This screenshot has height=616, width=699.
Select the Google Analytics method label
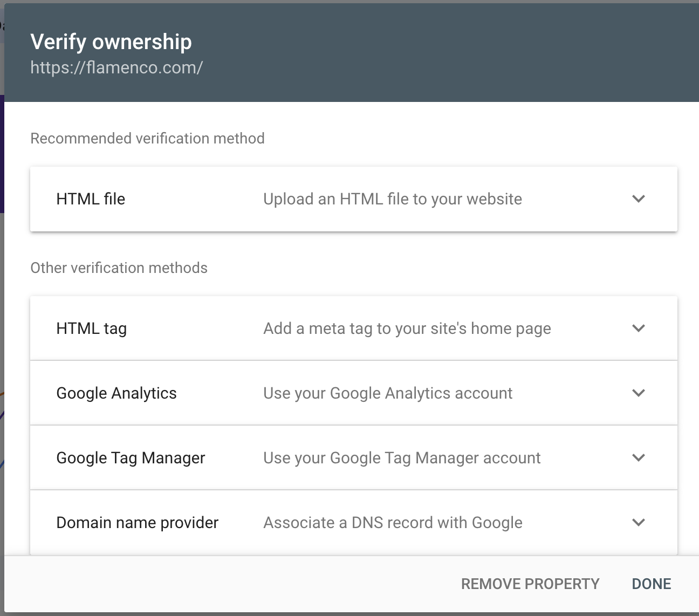116,393
